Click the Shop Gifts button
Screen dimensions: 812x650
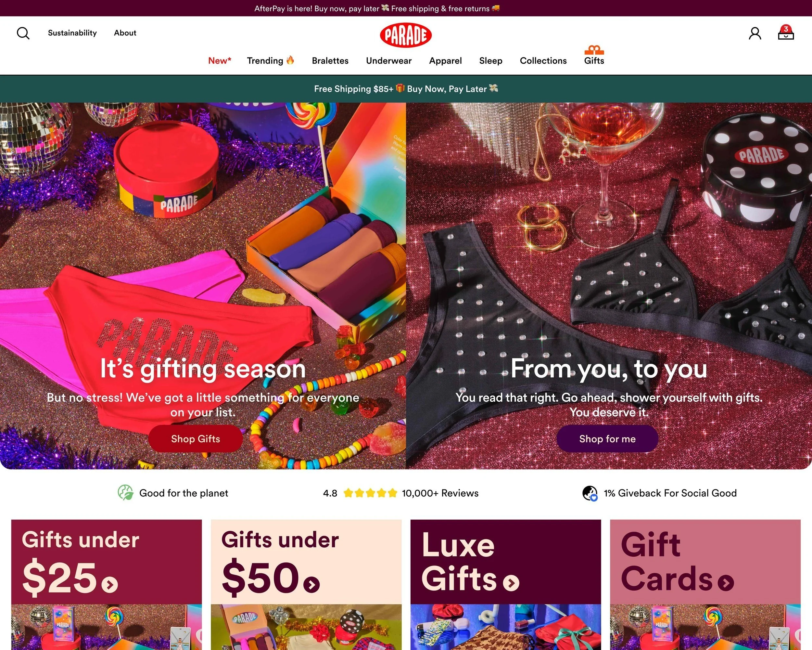tap(196, 439)
